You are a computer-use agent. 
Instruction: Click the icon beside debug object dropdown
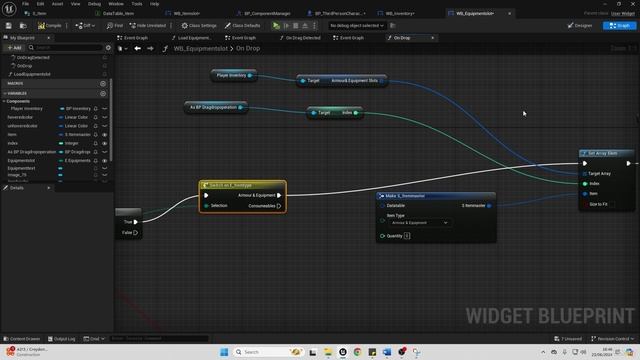coord(393,26)
